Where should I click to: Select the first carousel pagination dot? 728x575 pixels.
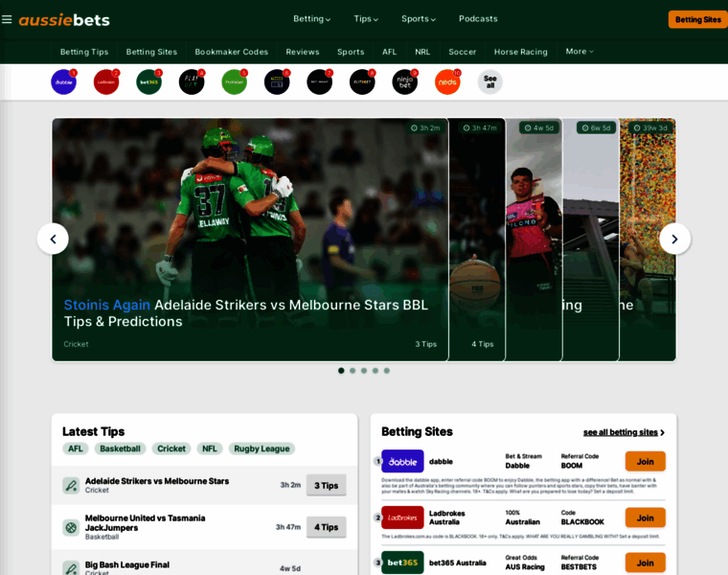click(341, 371)
